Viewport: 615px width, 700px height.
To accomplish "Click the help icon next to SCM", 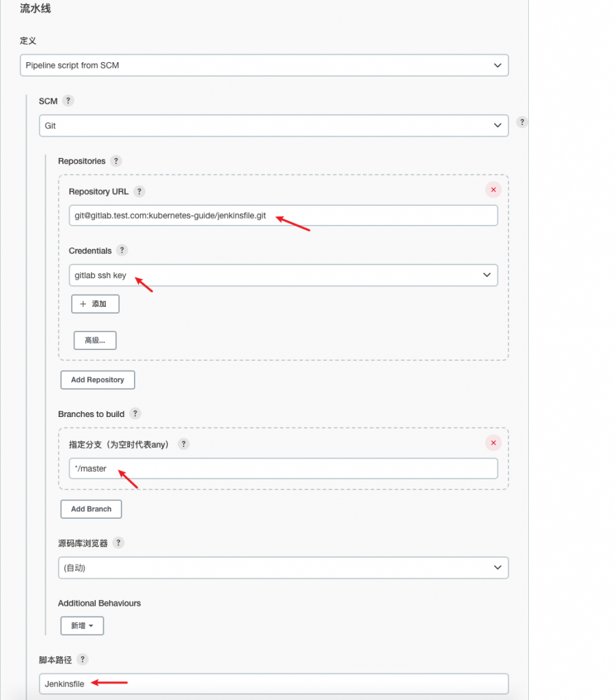I will tap(68, 100).
